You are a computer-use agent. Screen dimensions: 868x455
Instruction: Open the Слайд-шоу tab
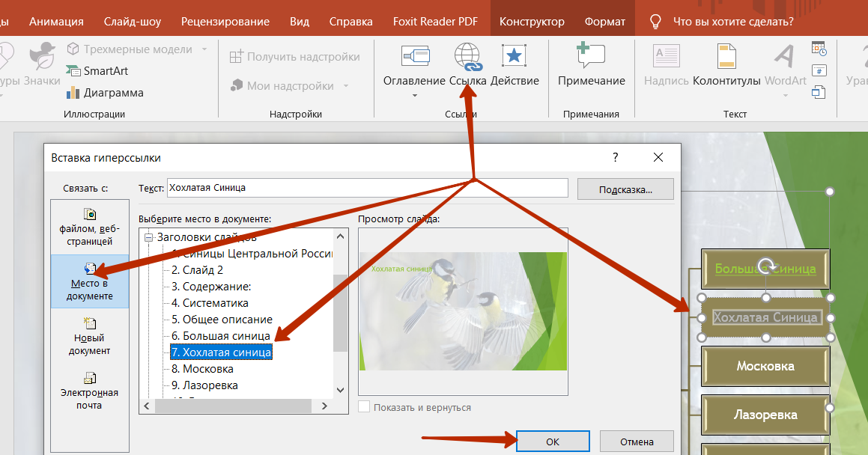pyautogui.click(x=133, y=22)
